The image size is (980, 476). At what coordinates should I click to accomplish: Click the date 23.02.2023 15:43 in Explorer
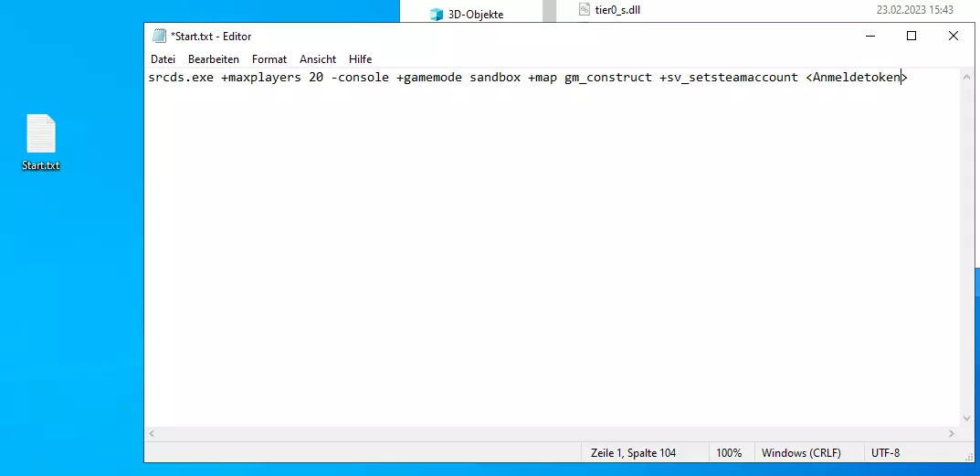click(x=914, y=9)
